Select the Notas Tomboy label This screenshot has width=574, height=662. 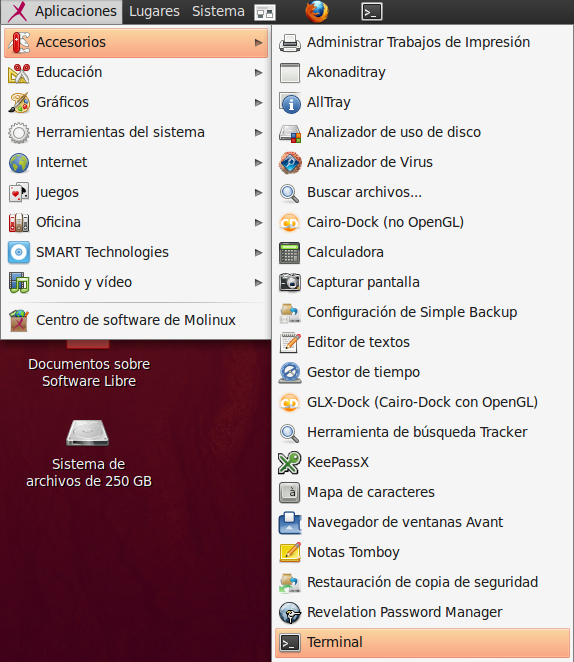(x=353, y=552)
